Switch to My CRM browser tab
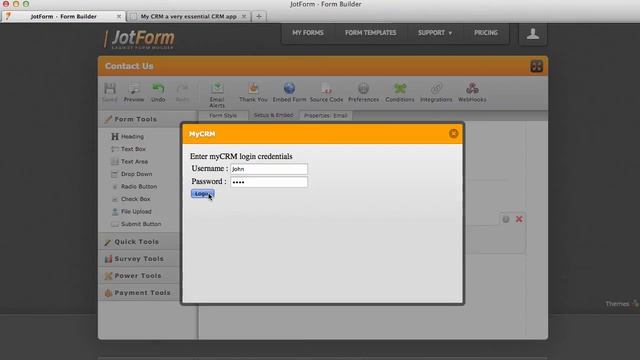 coord(189,16)
